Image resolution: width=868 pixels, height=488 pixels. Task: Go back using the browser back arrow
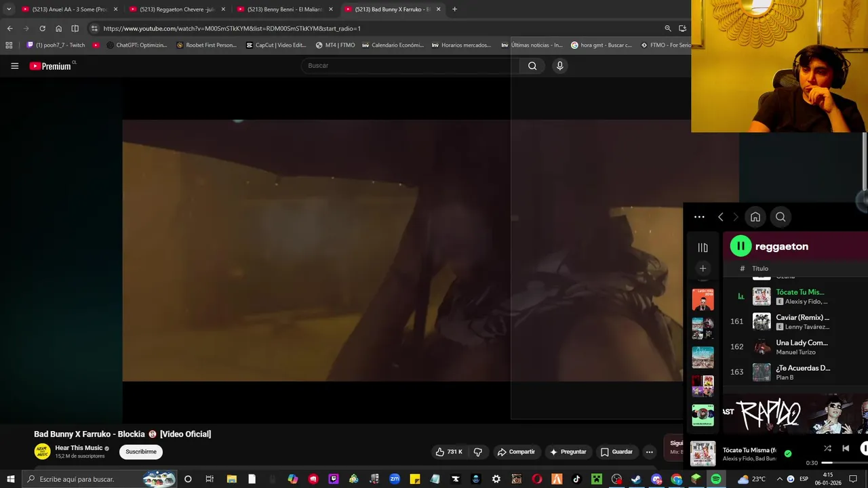9,28
